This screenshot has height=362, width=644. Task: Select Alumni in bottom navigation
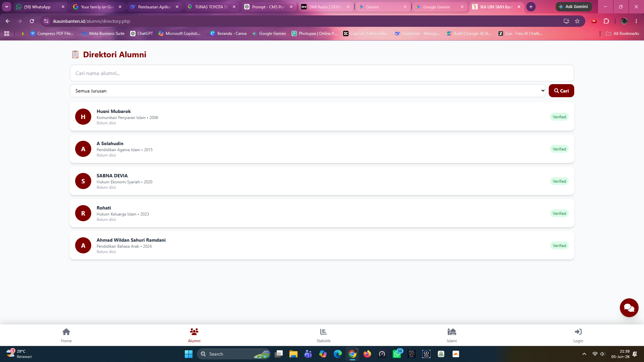click(194, 335)
